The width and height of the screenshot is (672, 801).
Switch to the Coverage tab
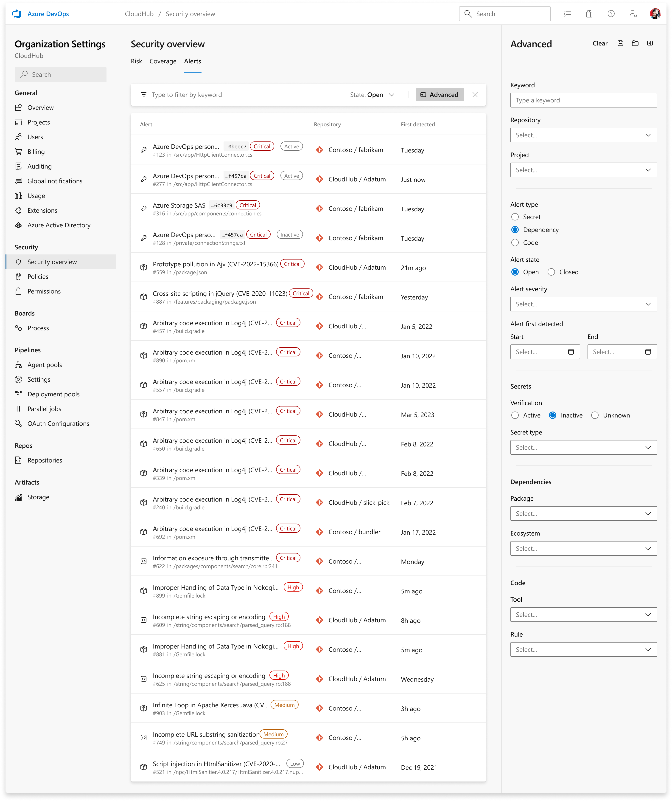(x=163, y=61)
